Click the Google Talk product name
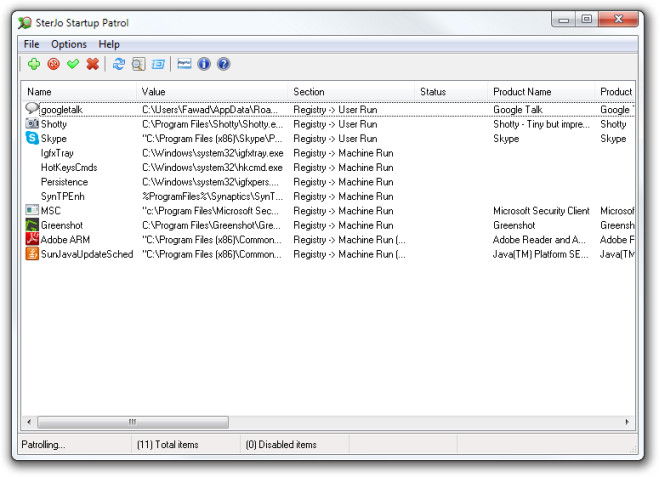 pyautogui.click(x=518, y=109)
